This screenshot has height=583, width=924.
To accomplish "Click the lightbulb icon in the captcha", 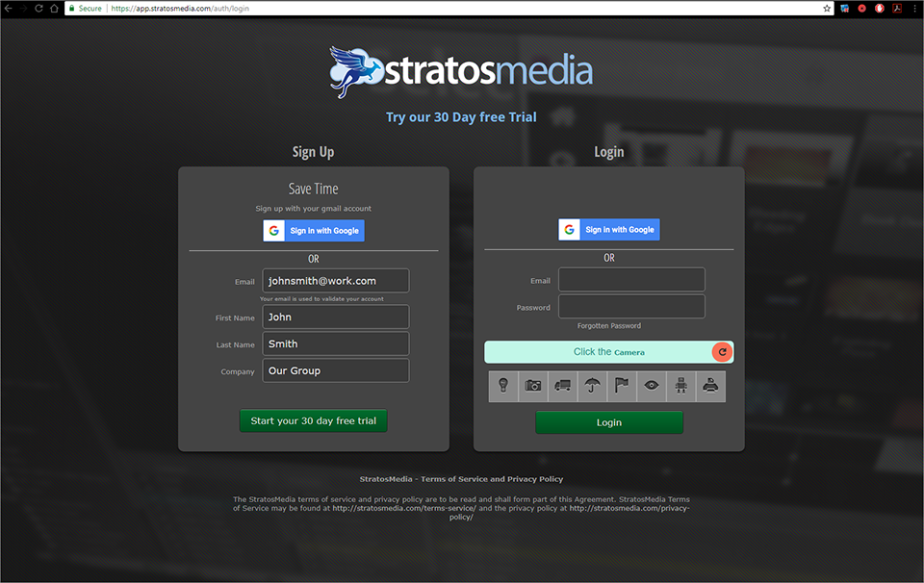I will coord(503,386).
